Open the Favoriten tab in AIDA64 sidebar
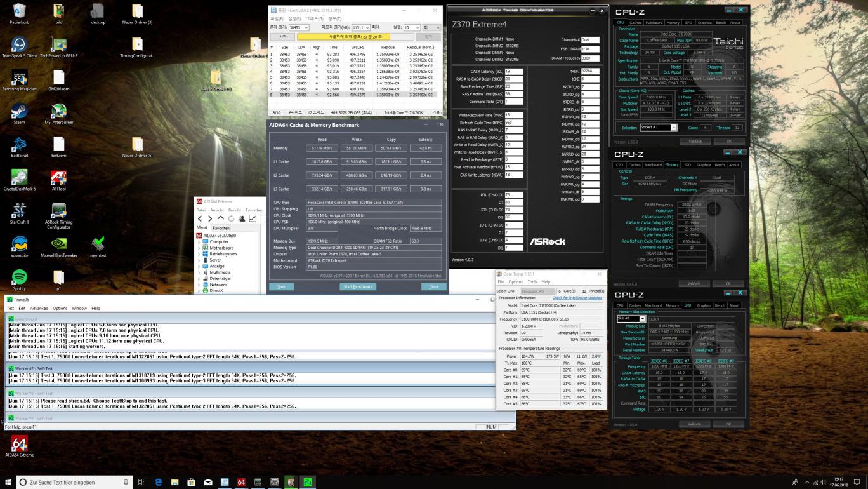Viewport: 868px width, 489px height. pyautogui.click(x=221, y=227)
